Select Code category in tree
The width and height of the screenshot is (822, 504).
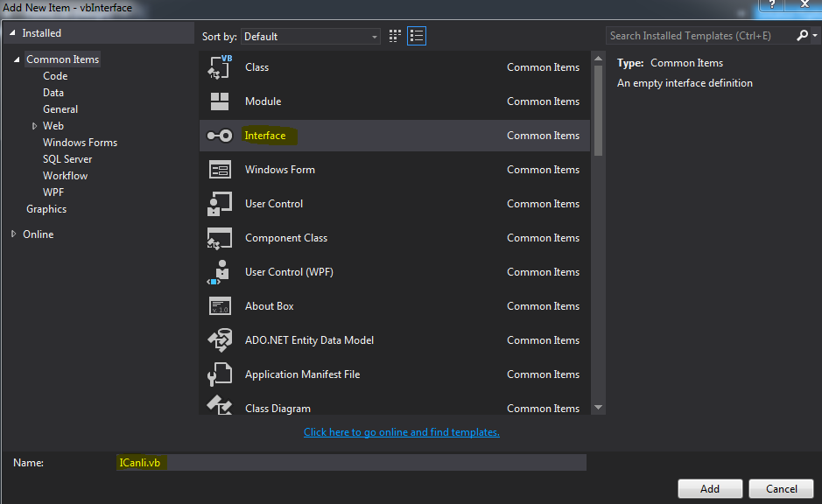point(55,76)
